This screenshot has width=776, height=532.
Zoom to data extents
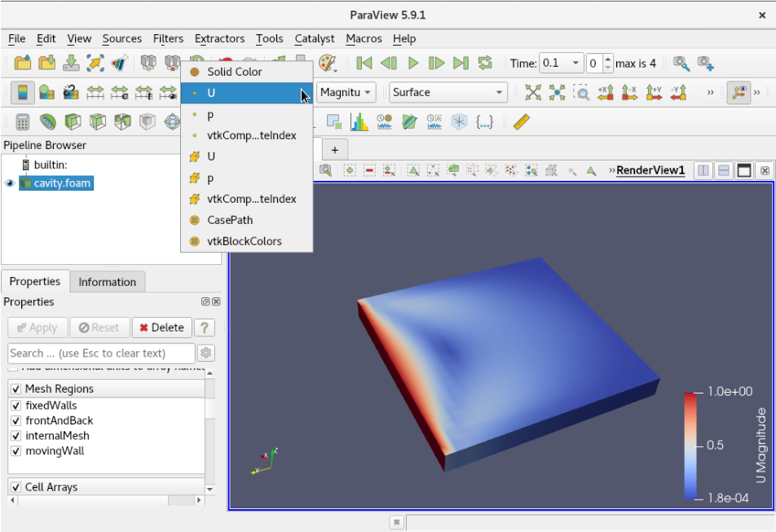pos(558,92)
